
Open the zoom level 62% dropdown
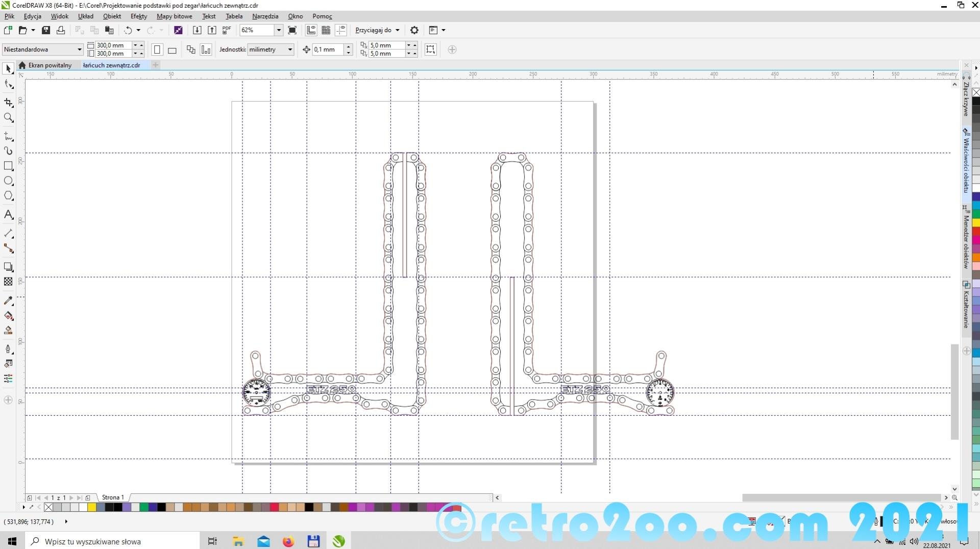[x=279, y=30]
